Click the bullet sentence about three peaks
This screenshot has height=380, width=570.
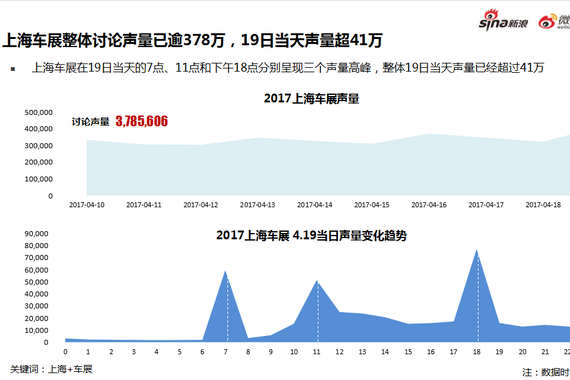[x=288, y=68]
